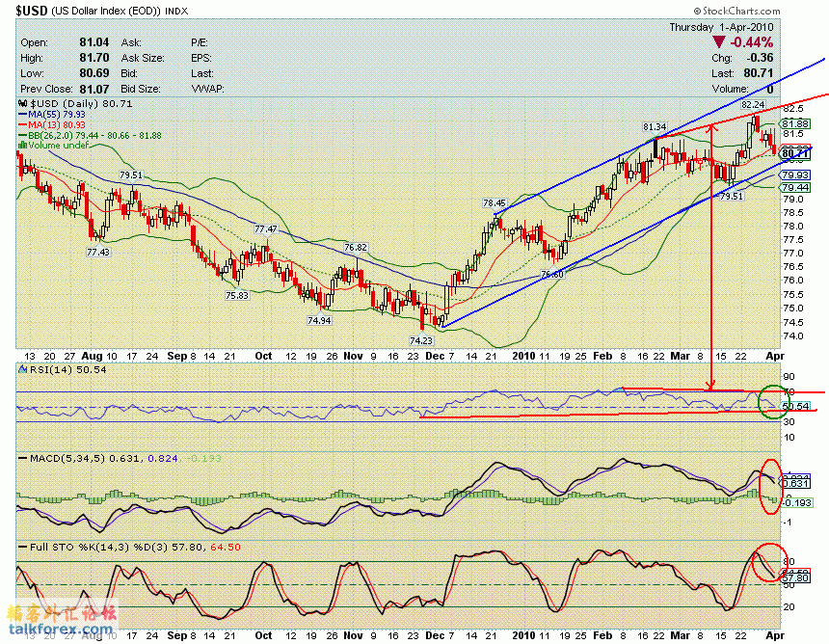
Task: Click the 74.23 bottom price label
Action: coord(421,341)
